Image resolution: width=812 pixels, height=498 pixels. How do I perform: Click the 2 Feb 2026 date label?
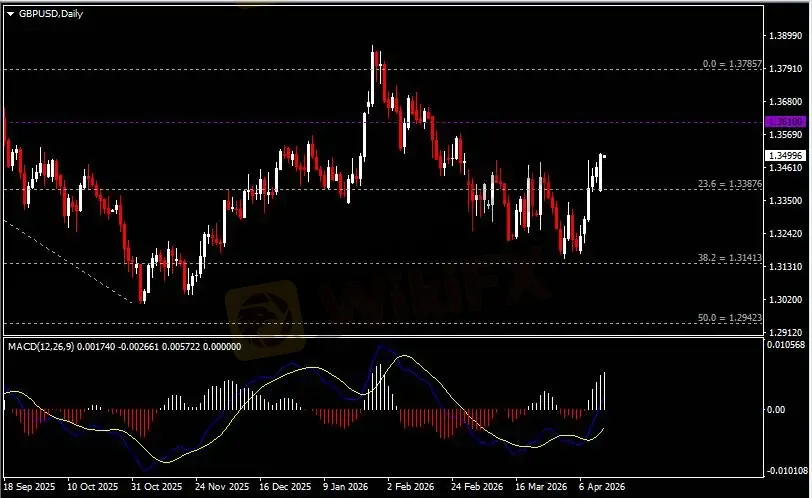tap(411, 487)
